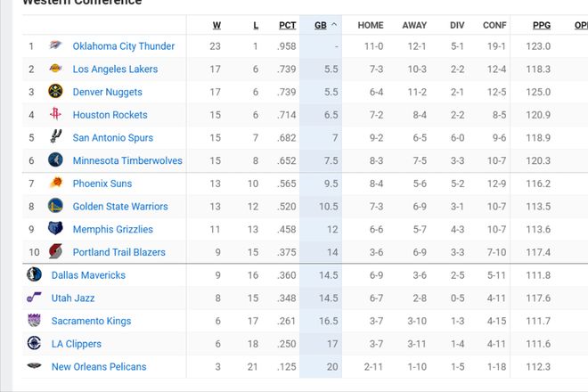Click the Phoenix Suns logo
This screenshot has width=588, height=392.
pyautogui.click(x=55, y=184)
